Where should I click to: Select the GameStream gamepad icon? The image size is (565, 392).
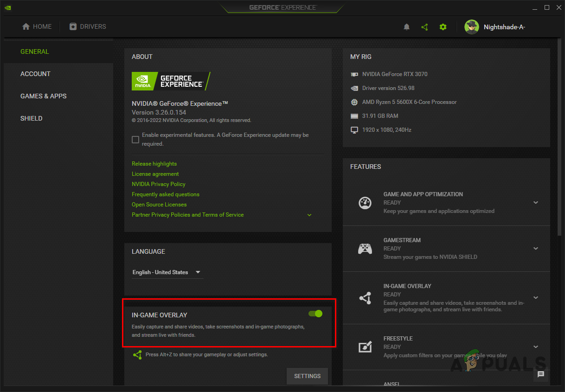tap(365, 248)
